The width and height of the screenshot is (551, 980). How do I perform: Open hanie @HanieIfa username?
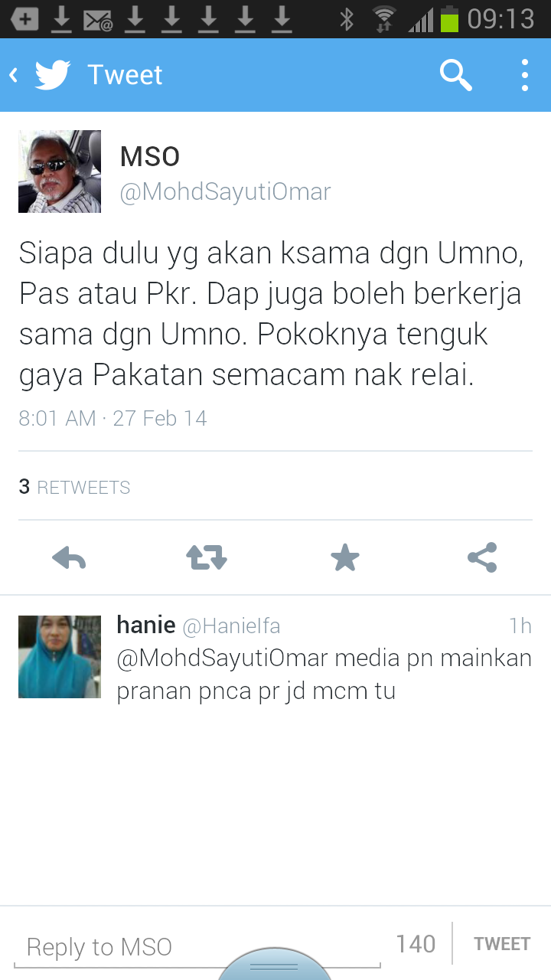pos(198,626)
